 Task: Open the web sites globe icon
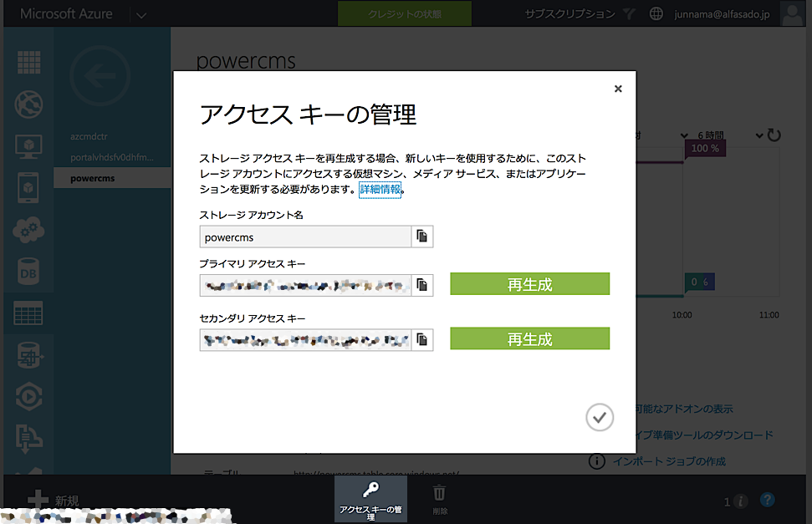point(29,104)
